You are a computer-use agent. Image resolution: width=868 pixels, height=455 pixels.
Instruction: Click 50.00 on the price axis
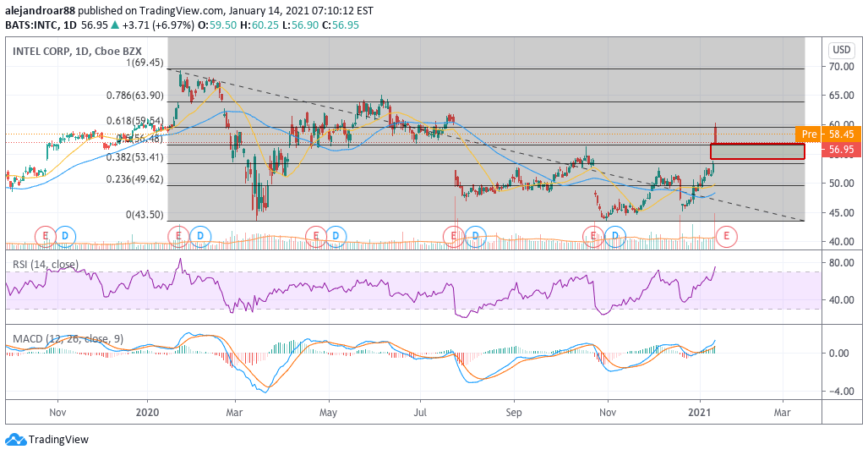(x=842, y=184)
